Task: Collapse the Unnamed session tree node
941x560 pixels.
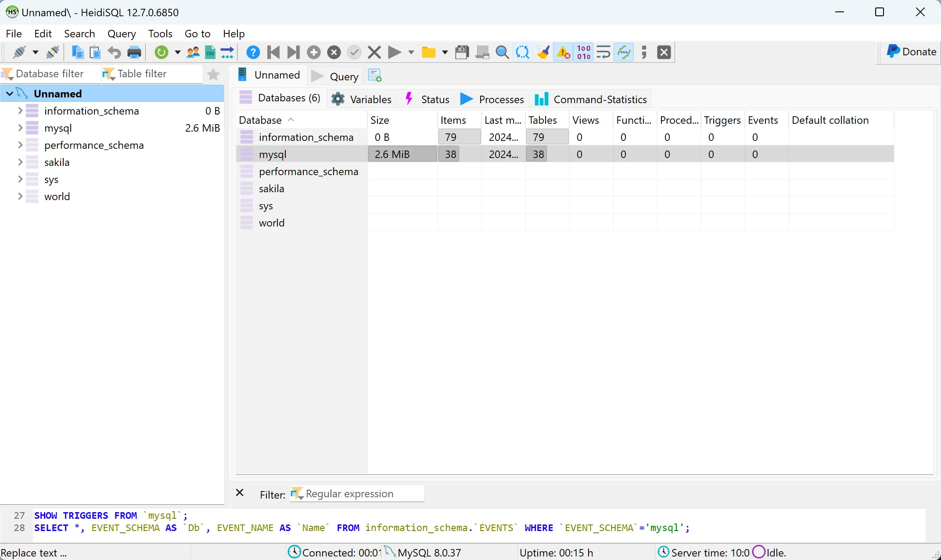Action: click(9, 93)
